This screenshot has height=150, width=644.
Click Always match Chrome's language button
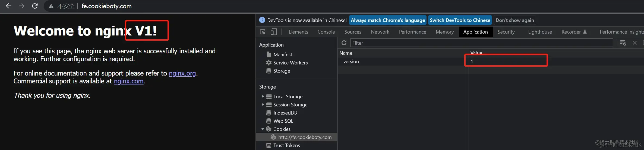click(x=388, y=20)
